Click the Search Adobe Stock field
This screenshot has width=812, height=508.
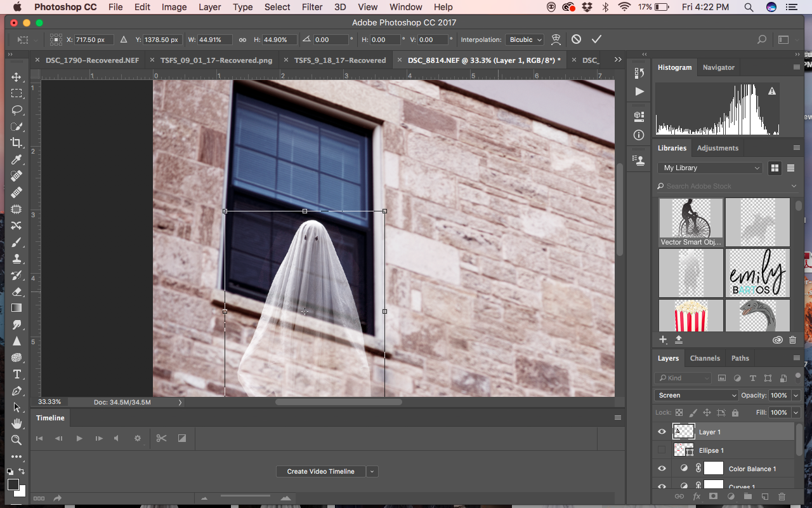tap(727, 186)
